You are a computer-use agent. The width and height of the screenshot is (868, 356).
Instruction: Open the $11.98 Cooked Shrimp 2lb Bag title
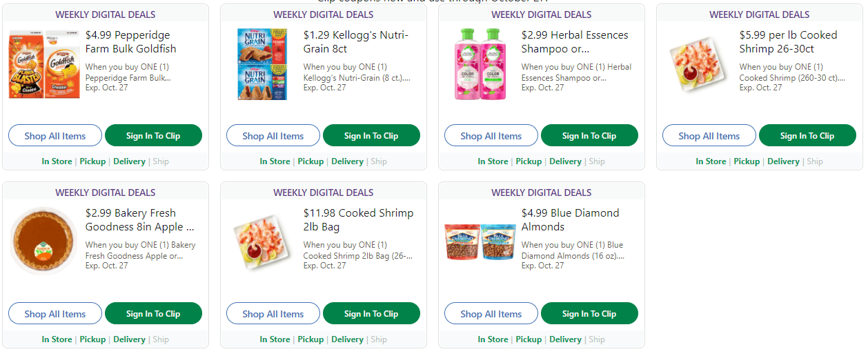[x=358, y=220]
